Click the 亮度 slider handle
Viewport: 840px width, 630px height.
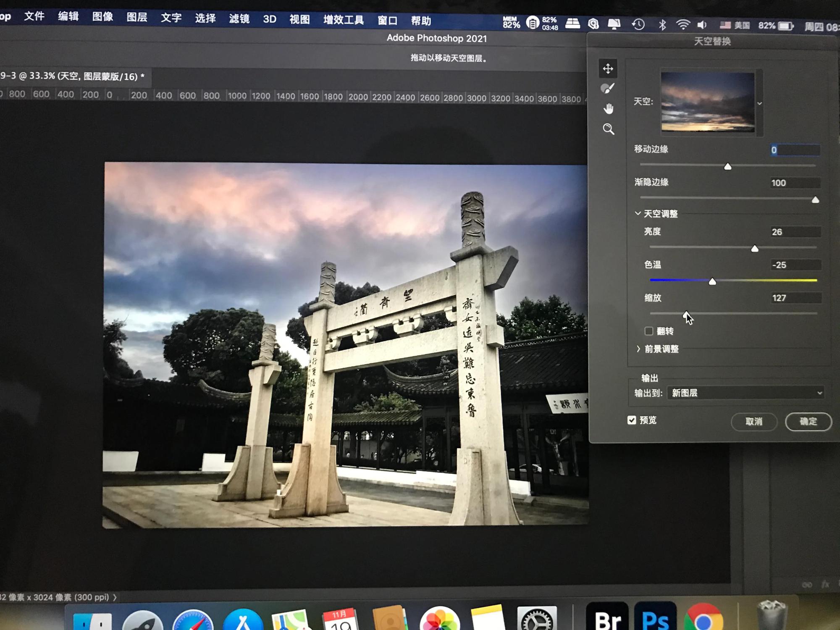(755, 249)
